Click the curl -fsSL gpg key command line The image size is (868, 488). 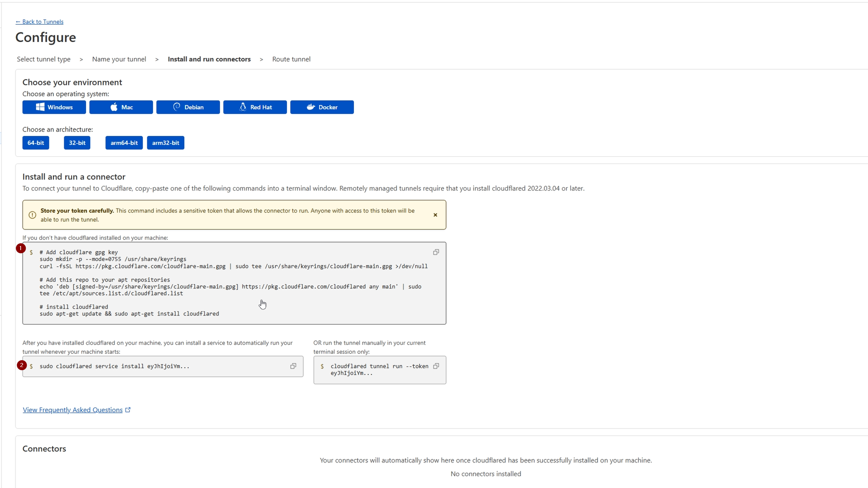pyautogui.click(x=234, y=266)
